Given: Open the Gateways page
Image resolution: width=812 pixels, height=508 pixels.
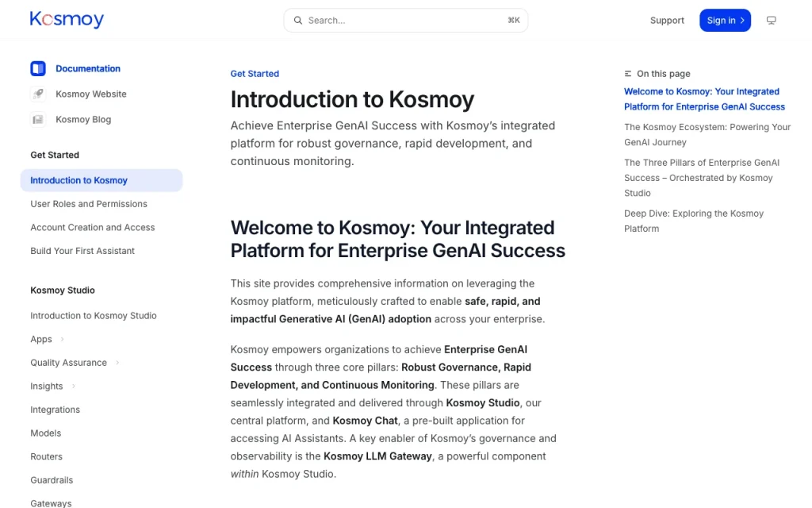Looking at the screenshot, I should tap(51, 502).
